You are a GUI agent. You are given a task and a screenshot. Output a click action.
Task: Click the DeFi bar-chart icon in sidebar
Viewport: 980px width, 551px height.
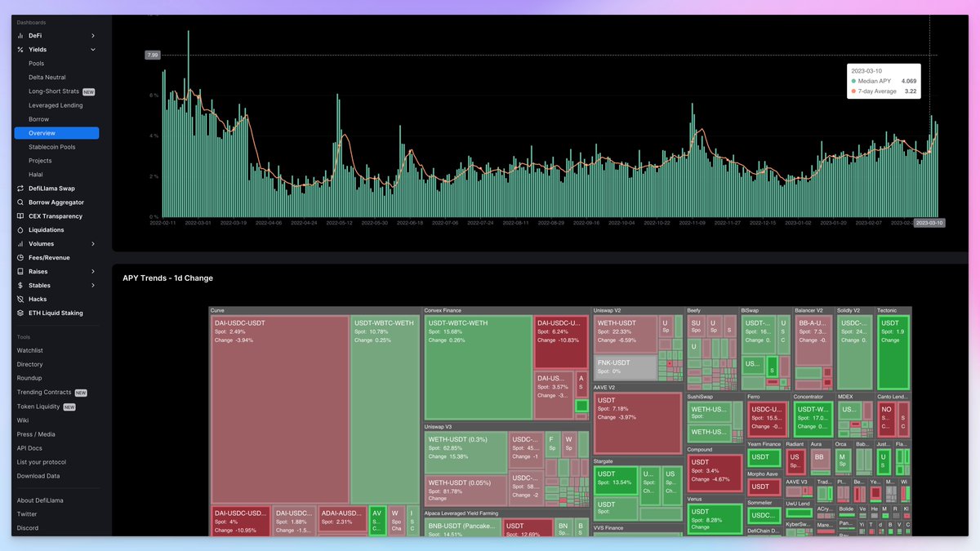click(x=20, y=36)
